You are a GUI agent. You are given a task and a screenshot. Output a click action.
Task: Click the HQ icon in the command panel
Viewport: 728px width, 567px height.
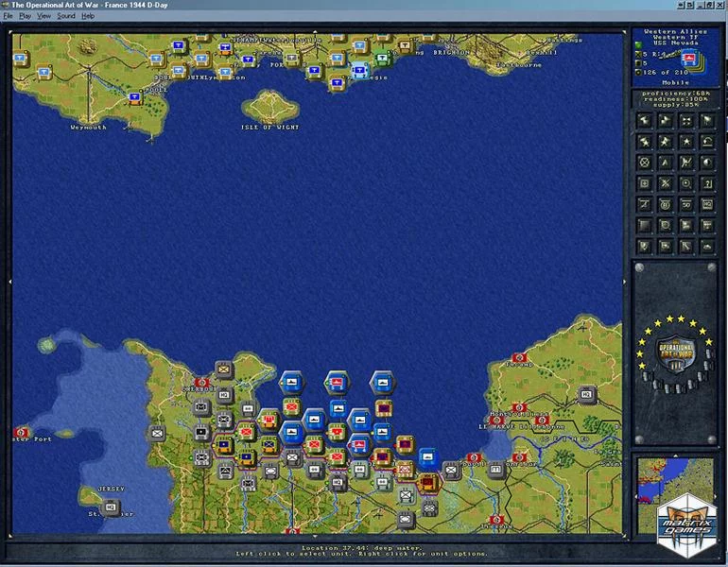pos(707,204)
